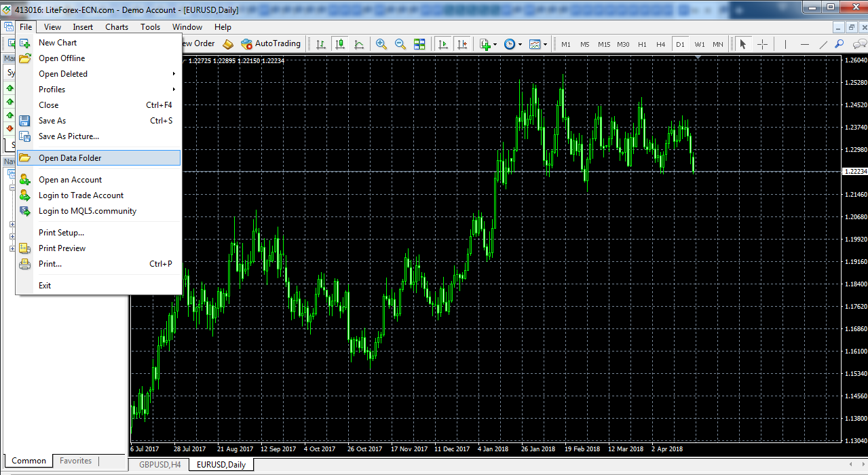Choose Print... in the File menu
Image resolution: width=868 pixels, height=475 pixels.
coord(99,264)
